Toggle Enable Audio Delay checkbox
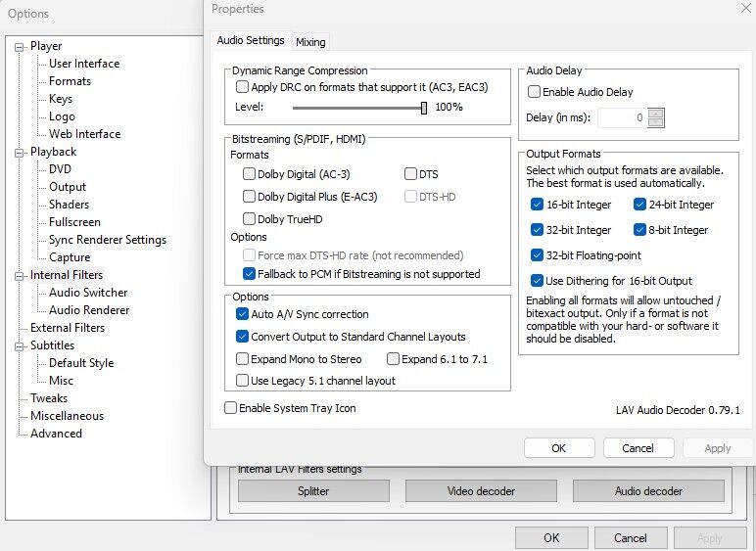The height and width of the screenshot is (551, 756). tap(534, 92)
